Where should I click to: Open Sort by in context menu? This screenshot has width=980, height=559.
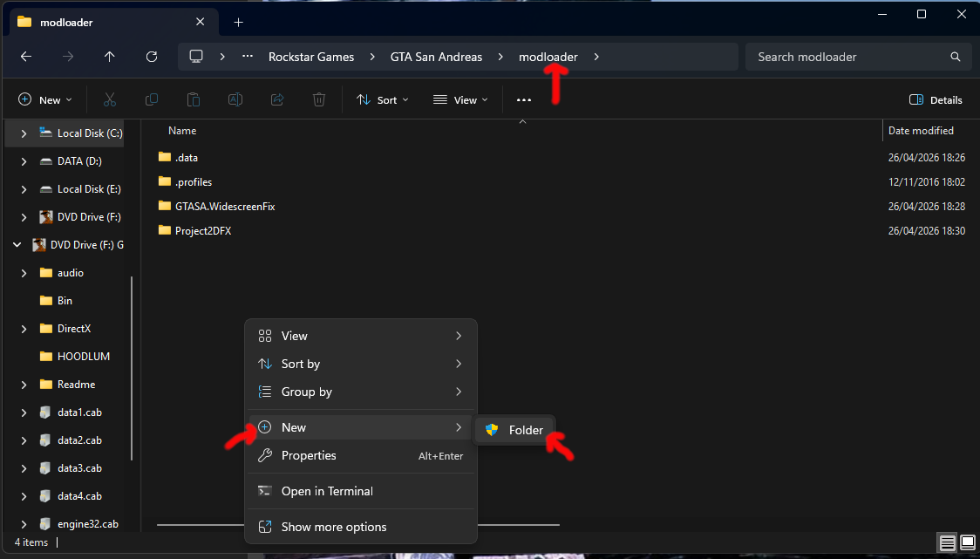point(361,364)
